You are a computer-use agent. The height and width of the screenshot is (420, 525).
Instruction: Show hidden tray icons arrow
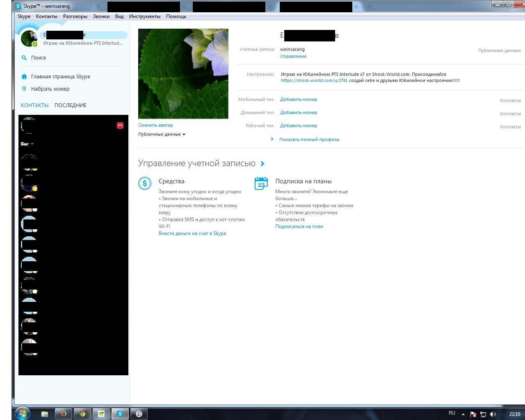pyautogui.click(x=463, y=414)
